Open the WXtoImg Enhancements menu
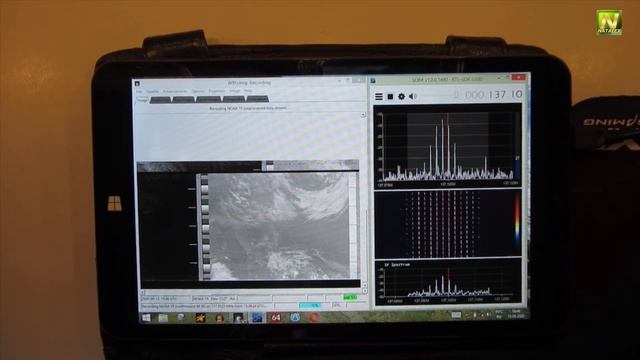 [x=175, y=91]
